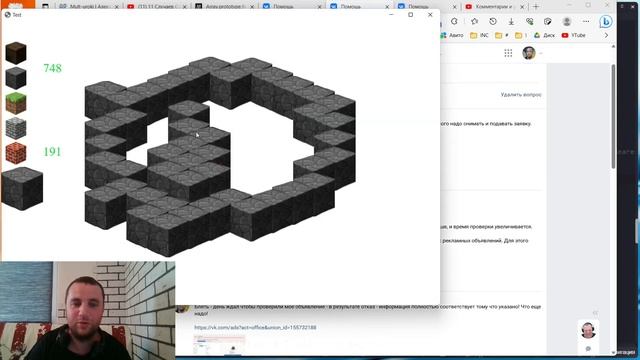Reload the page in the browser
This screenshot has width=640, height=360.
tap(454, 21)
